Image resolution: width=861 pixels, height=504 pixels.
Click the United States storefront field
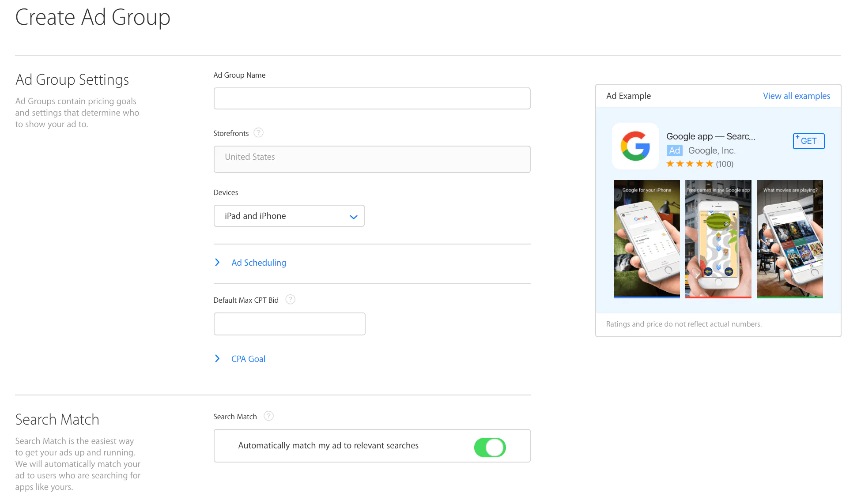point(372,159)
